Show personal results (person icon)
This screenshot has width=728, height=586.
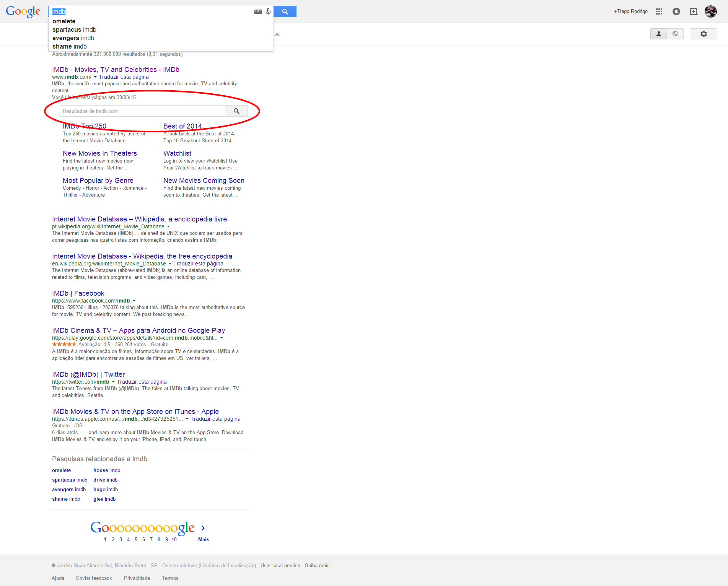tap(659, 34)
